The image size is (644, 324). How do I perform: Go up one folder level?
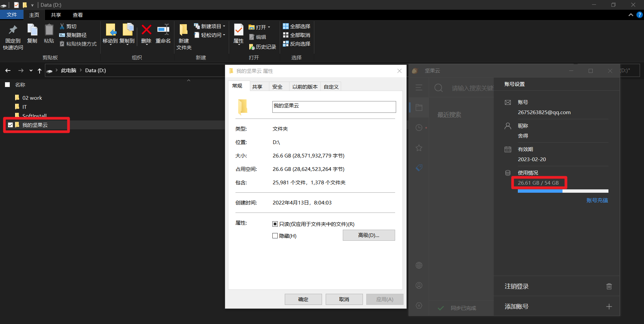(40, 71)
